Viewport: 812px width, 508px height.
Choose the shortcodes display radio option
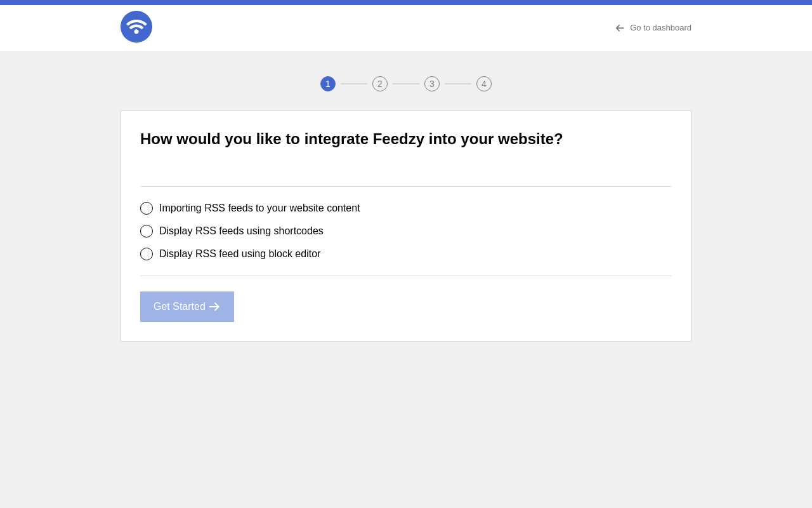(x=147, y=231)
